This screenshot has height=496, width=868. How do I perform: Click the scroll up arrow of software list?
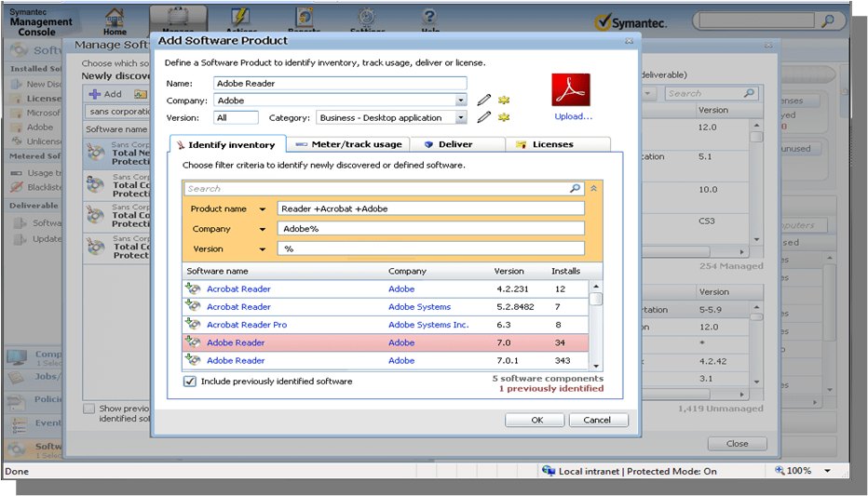[596, 287]
